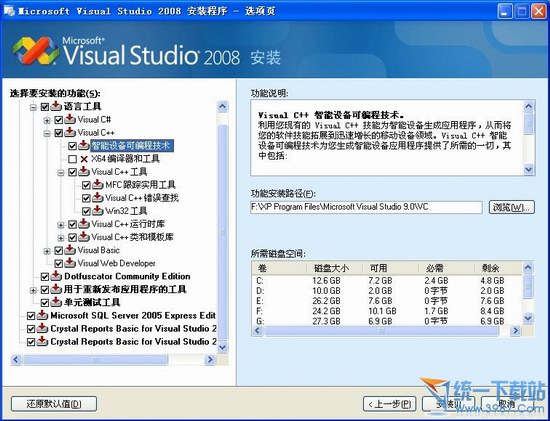The height and width of the screenshot is (421, 550).
Task: Uncheck Microsoft SQL Server 2005 Express checkbox
Action: pyautogui.click(x=31, y=316)
